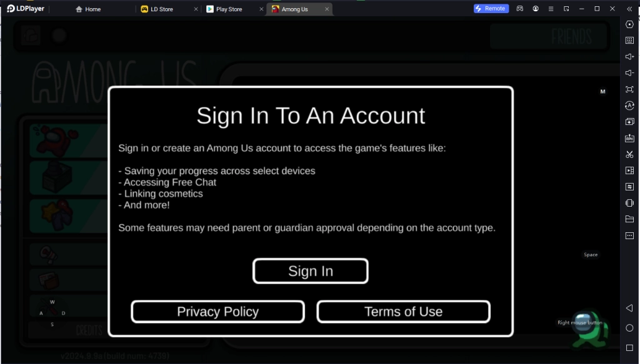Open the more tools ellipsis icon
Viewport: 640px width, 364px height.
tap(629, 235)
